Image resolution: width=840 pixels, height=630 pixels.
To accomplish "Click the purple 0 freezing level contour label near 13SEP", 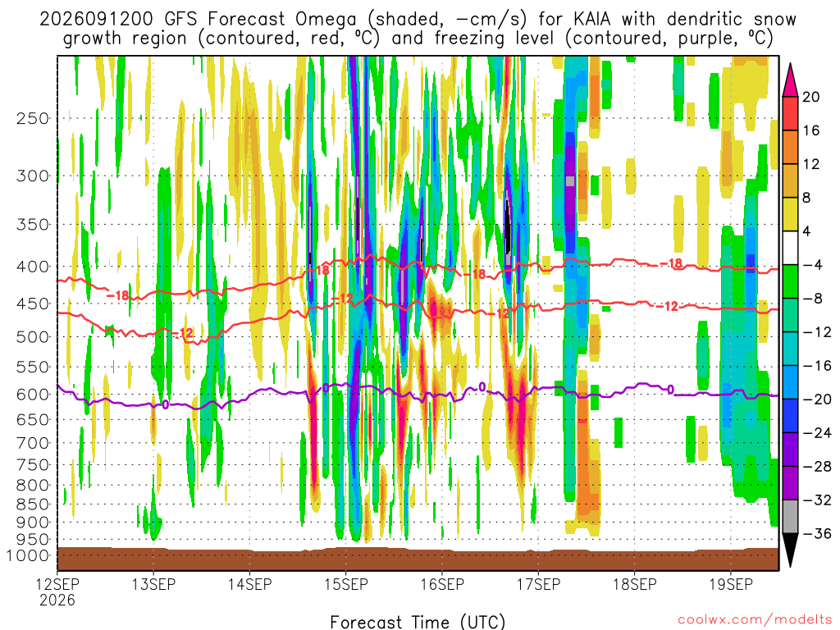I will tap(165, 404).
